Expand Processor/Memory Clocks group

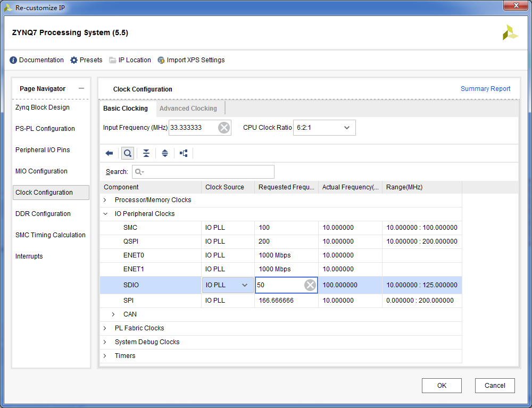[x=105, y=200]
